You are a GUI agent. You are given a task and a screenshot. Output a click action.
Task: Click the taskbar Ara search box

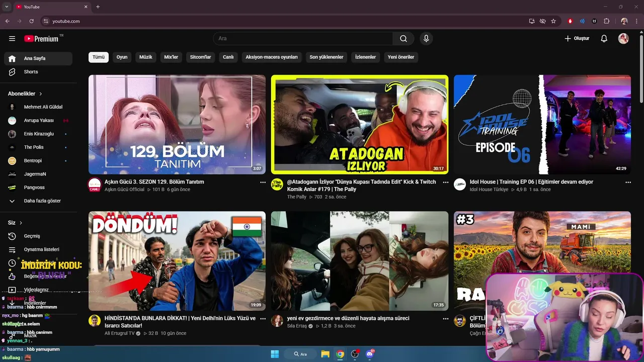(300, 354)
